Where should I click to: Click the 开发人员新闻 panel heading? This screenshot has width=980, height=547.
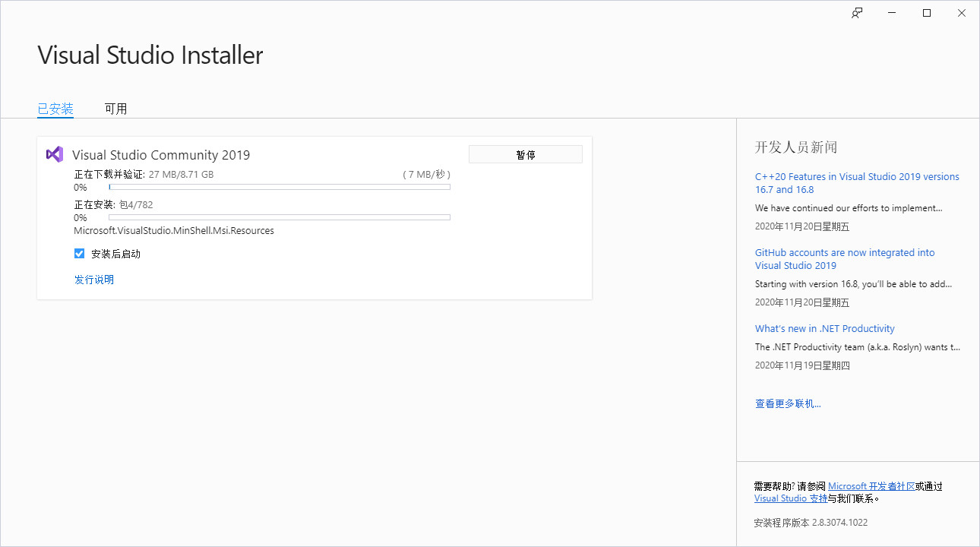(795, 147)
